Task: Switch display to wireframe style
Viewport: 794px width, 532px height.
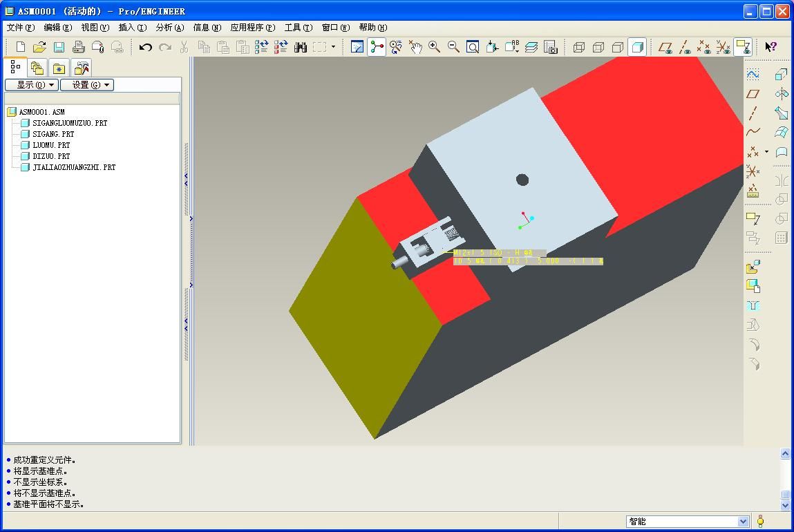Action: point(579,47)
